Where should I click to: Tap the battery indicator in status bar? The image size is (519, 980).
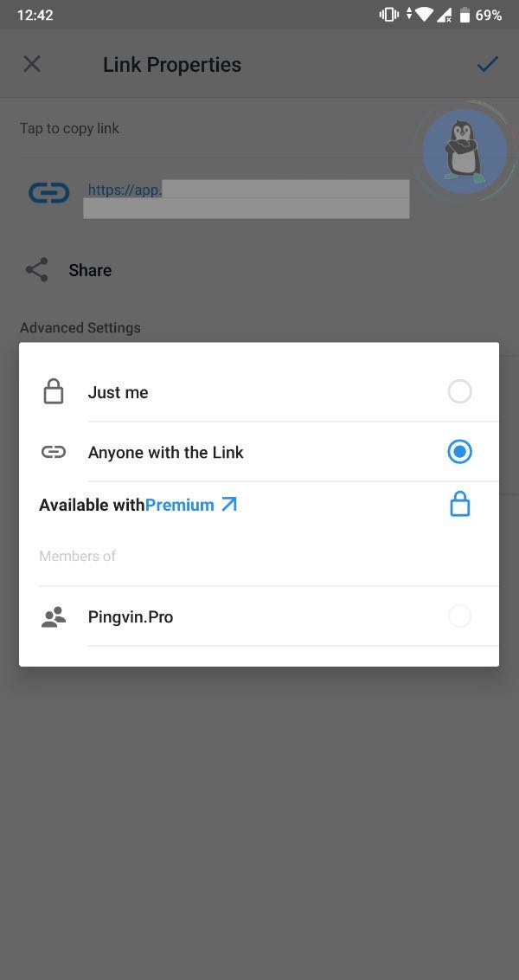(465, 15)
